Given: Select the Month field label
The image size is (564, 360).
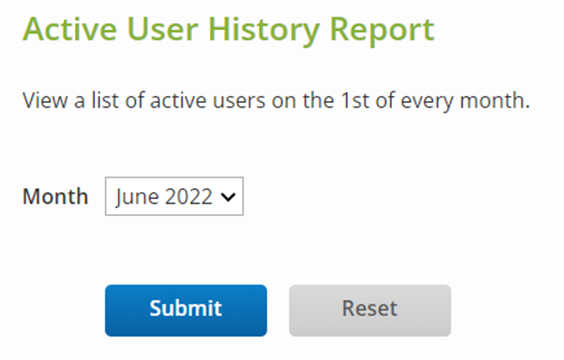Looking at the screenshot, I should point(55,197).
